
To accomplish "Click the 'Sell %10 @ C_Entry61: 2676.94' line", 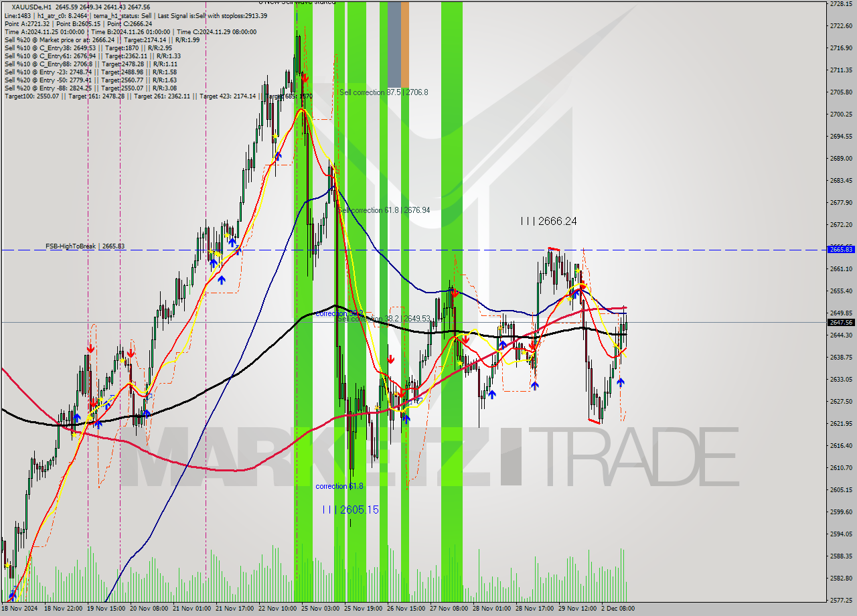I will pos(92,56).
